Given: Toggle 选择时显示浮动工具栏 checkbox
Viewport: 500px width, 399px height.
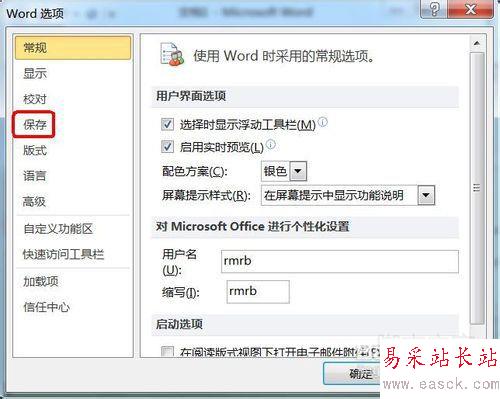Looking at the screenshot, I should pyautogui.click(x=167, y=125).
